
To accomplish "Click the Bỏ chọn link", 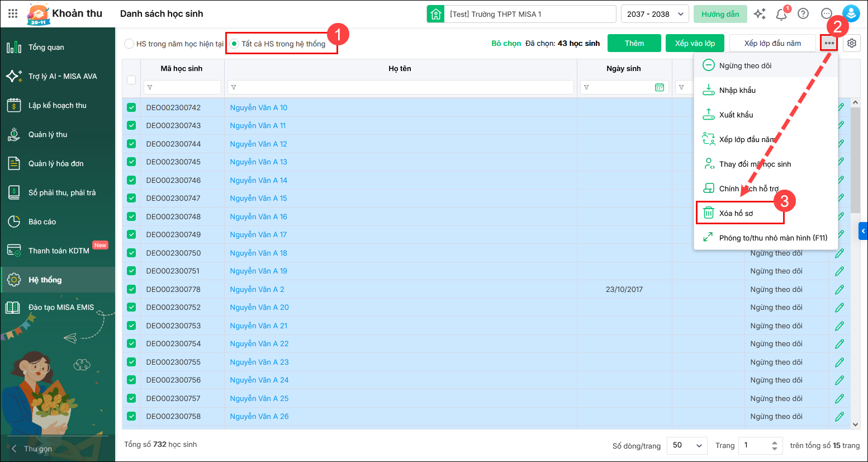I will point(506,43).
